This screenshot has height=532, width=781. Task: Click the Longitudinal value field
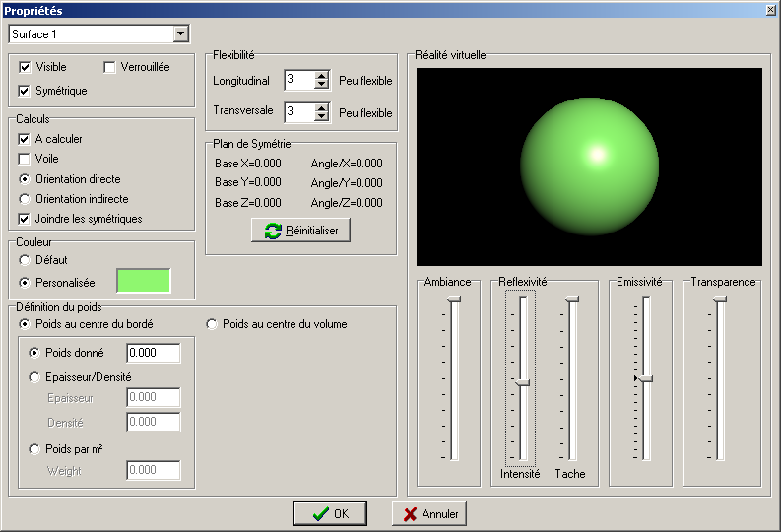(x=299, y=80)
